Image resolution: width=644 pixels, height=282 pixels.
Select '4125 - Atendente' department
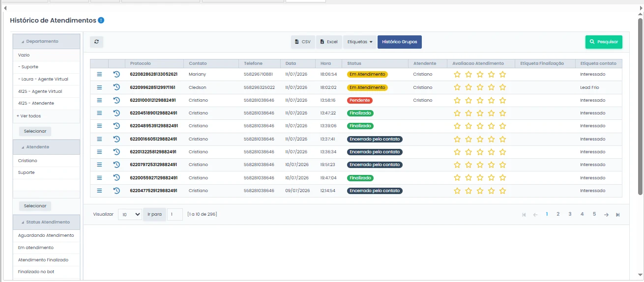[x=47, y=103]
